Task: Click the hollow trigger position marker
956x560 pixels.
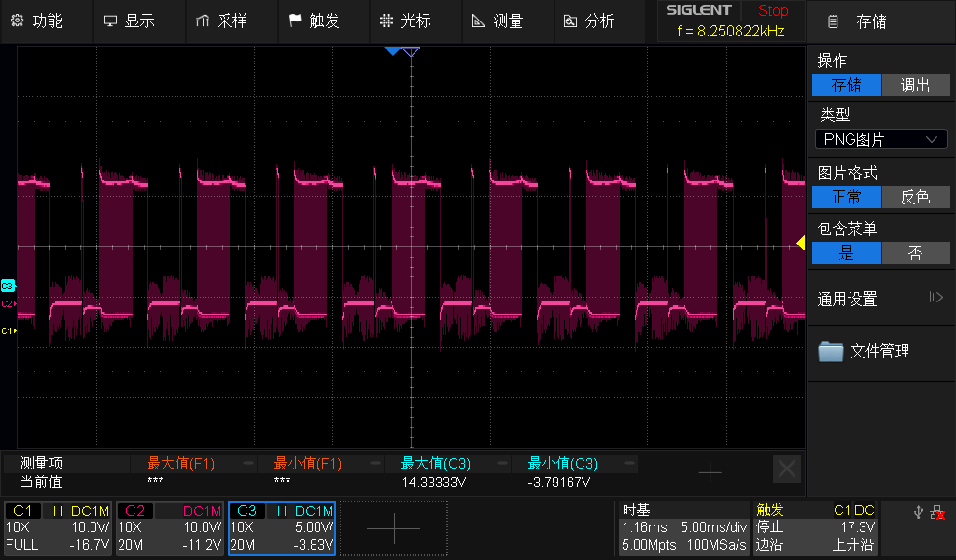Action: click(411, 51)
